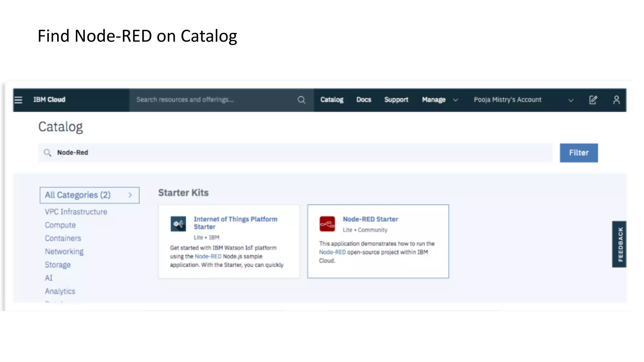Expand the account switcher chevron
Image resolution: width=644 pixels, height=362 pixels.
(x=571, y=100)
